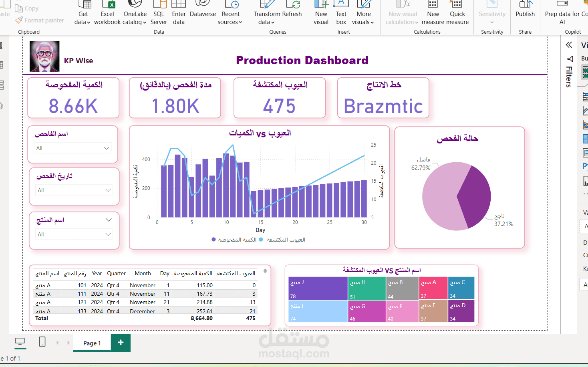Click the 1.80K inspection duration card
The image size is (588, 367).
point(175,98)
